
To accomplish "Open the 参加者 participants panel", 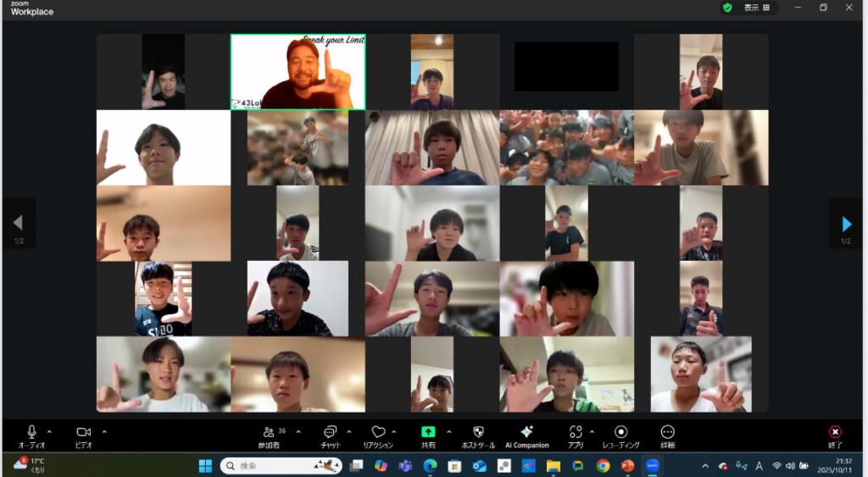I will coord(270,432).
